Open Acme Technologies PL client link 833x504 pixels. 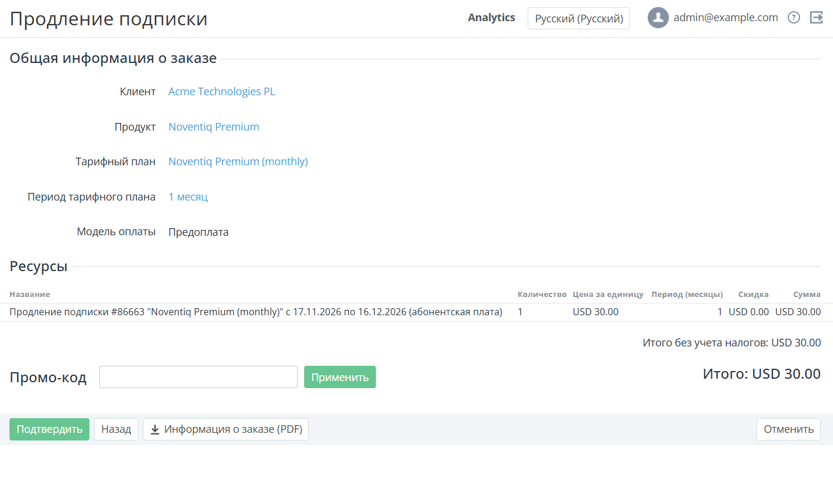coord(222,92)
